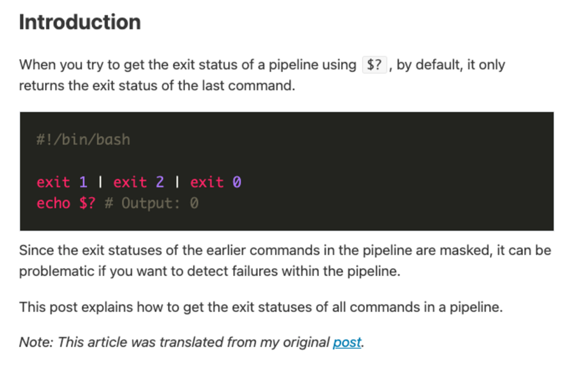The height and width of the screenshot is (367, 588).
Task: Click the second "exit" keyword in code
Action: [130, 182]
